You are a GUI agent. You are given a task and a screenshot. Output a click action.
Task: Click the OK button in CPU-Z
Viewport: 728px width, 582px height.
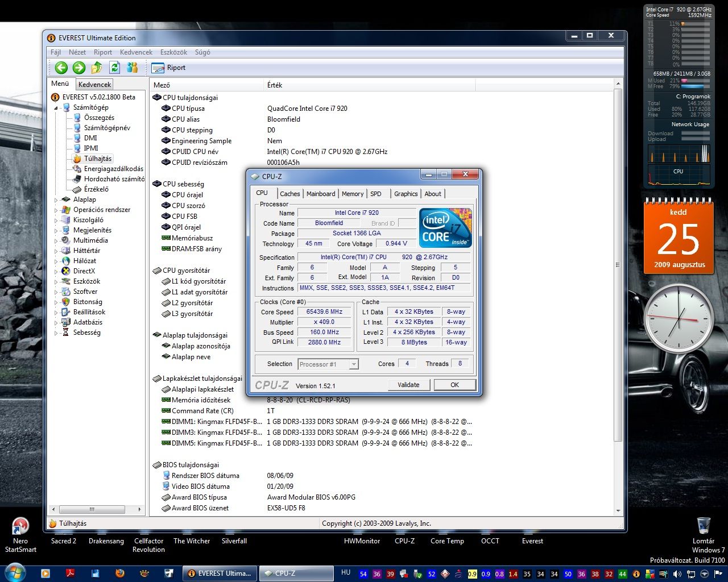pyautogui.click(x=455, y=385)
